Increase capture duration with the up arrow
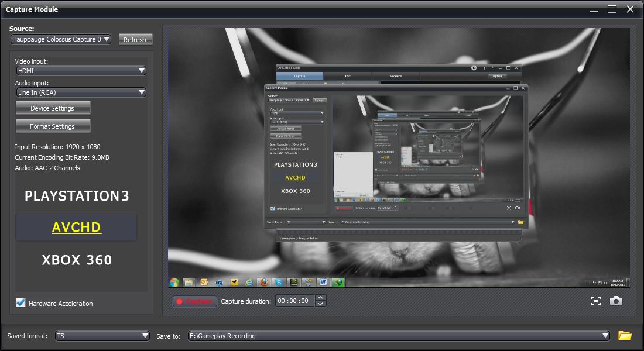The height and width of the screenshot is (351, 644). coord(320,298)
